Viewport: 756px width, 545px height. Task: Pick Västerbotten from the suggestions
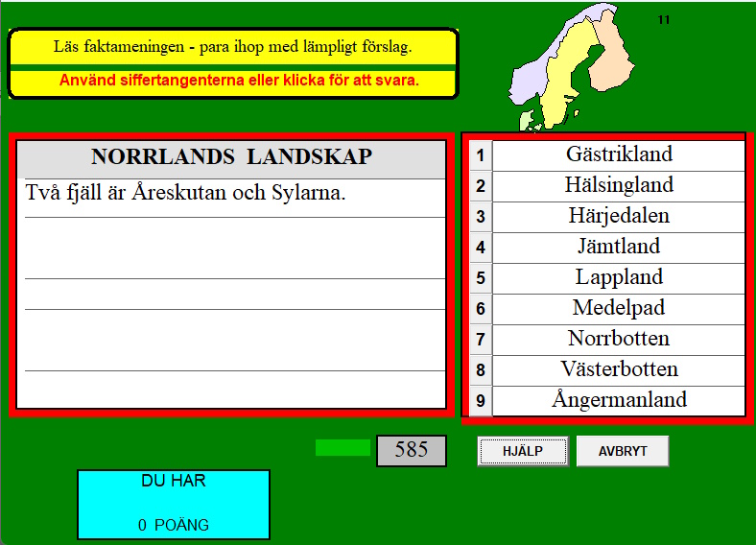click(x=619, y=369)
